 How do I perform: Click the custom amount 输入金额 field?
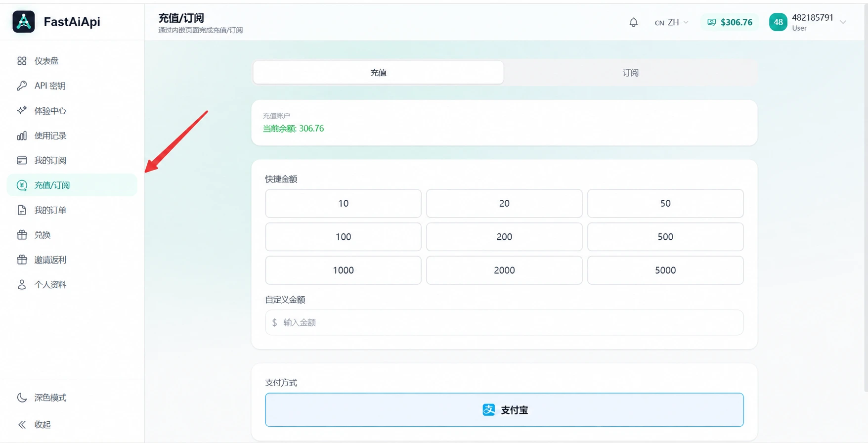(504, 322)
